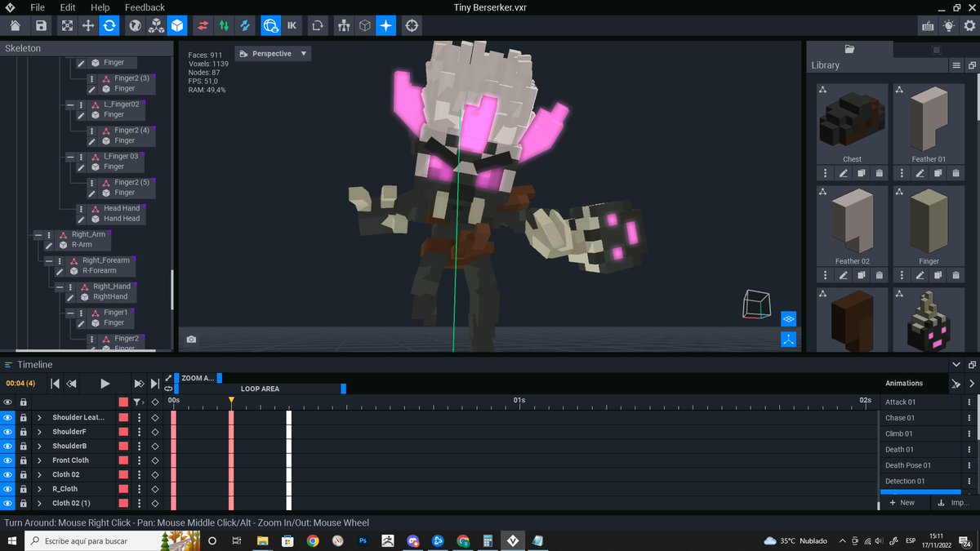Jump to the first frame
Viewport: 980px width, 551px height.
coord(55,383)
